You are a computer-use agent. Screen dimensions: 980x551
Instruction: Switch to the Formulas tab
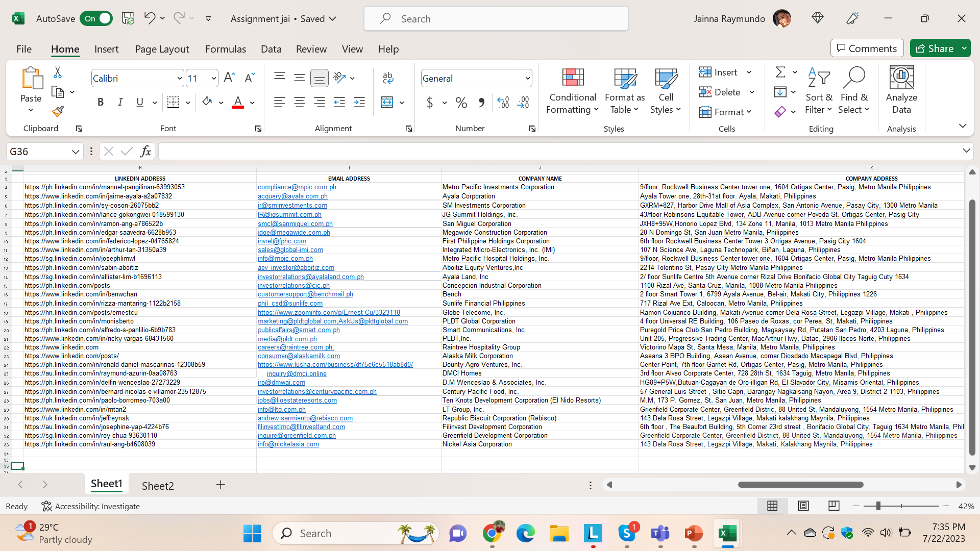click(x=226, y=49)
